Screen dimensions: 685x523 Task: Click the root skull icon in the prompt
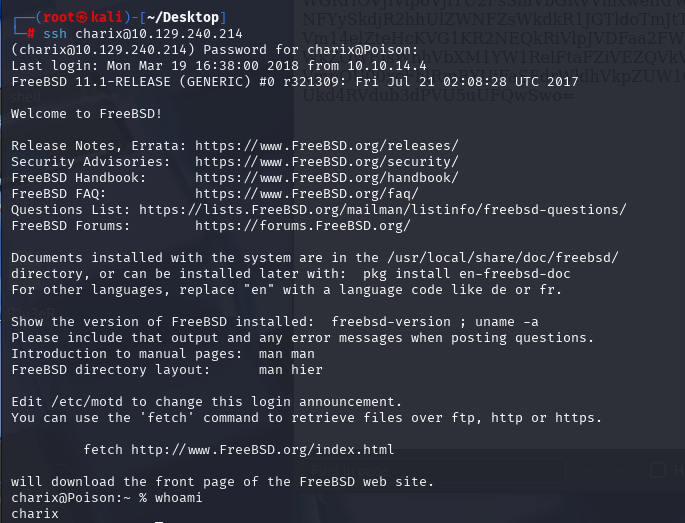[82, 17]
